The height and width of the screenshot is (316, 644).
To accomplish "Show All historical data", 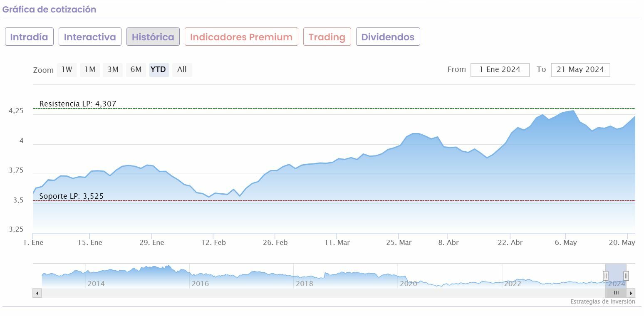I will click(182, 70).
